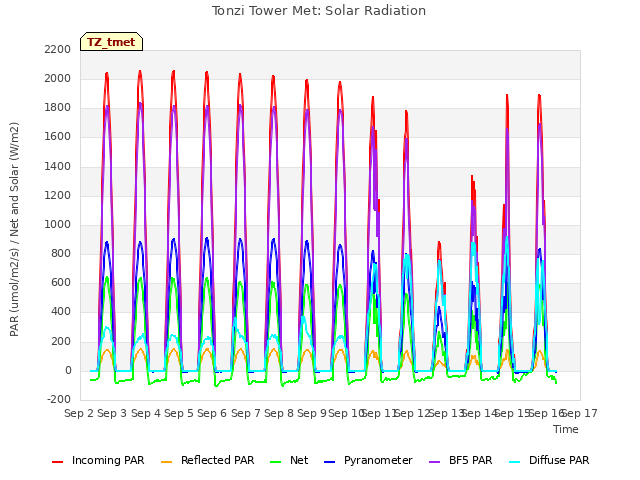Screen dimensions: 640x480
Task: Click the Sep 2 x-axis date label
Action: pos(79,413)
